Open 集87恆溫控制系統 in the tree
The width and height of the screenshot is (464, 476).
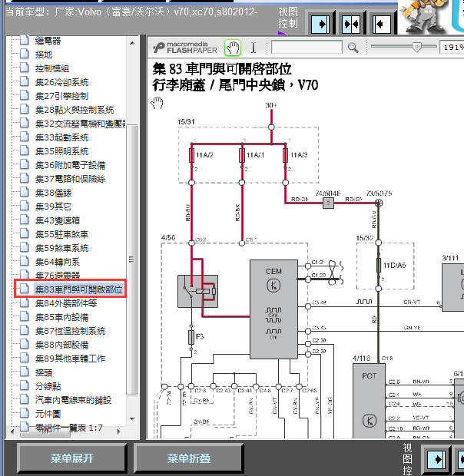tap(70, 331)
